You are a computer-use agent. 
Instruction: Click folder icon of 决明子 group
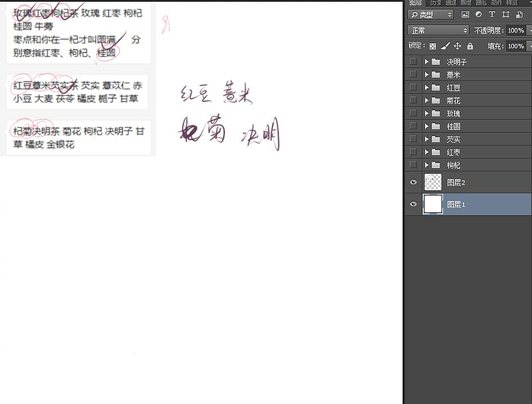click(x=436, y=61)
